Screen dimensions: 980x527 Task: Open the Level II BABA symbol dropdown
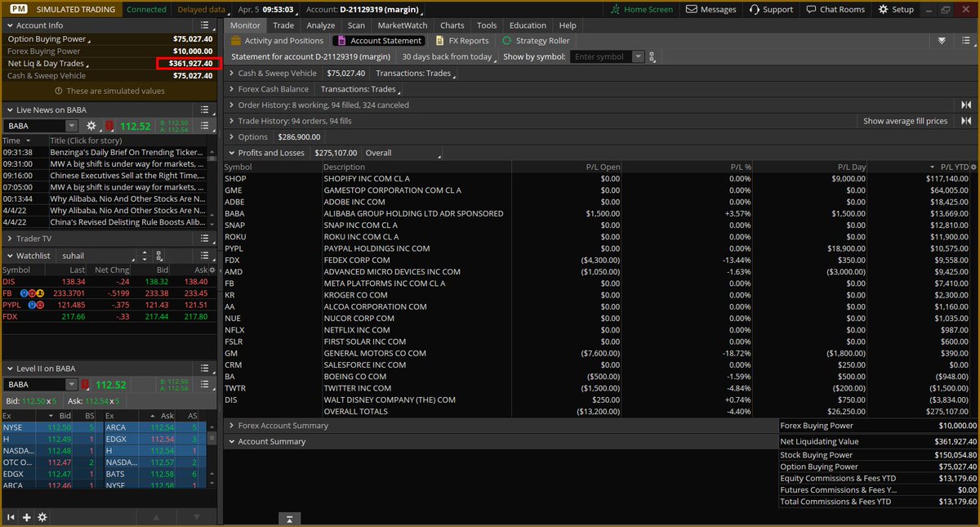point(72,385)
